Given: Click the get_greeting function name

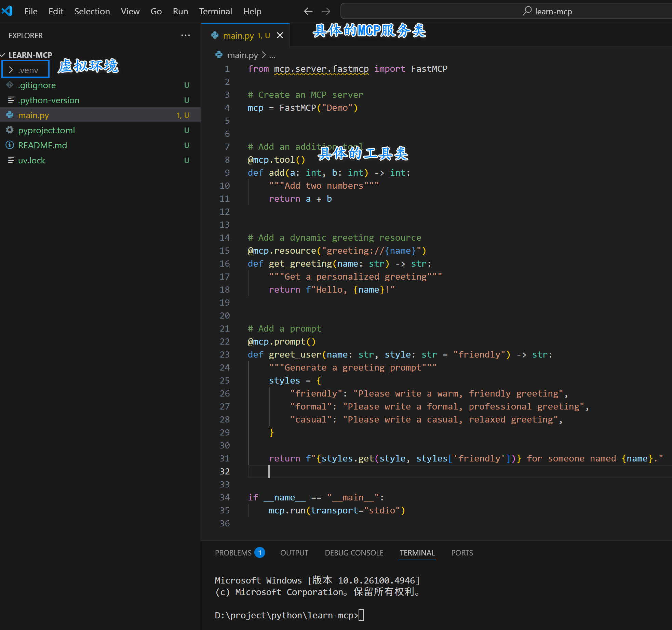Looking at the screenshot, I should (300, 264).
